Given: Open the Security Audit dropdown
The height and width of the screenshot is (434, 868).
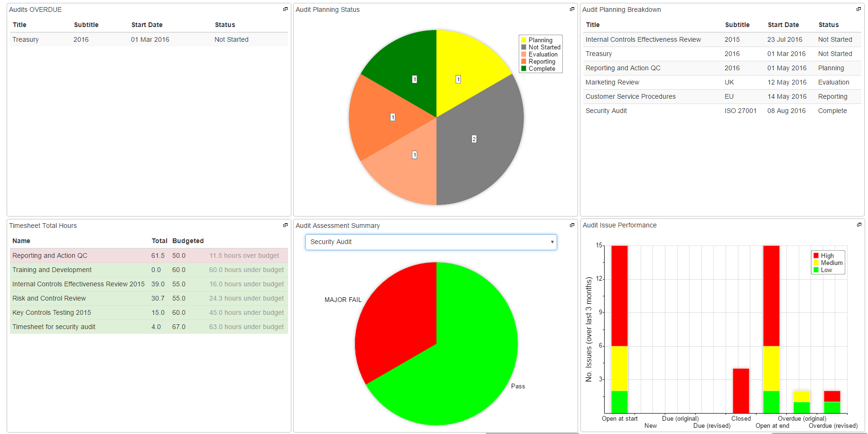Looking at the screenshot, I should [430, 242].
